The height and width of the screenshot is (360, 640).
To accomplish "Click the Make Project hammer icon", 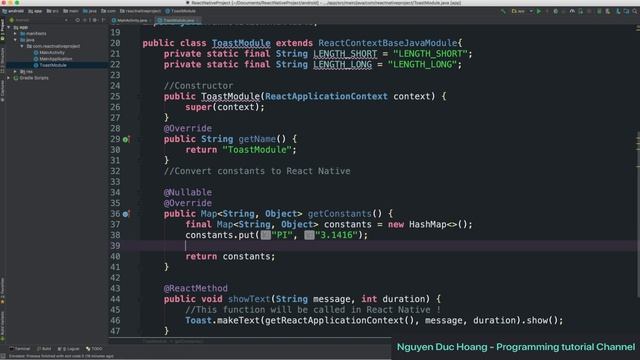I will click(503, 11).
